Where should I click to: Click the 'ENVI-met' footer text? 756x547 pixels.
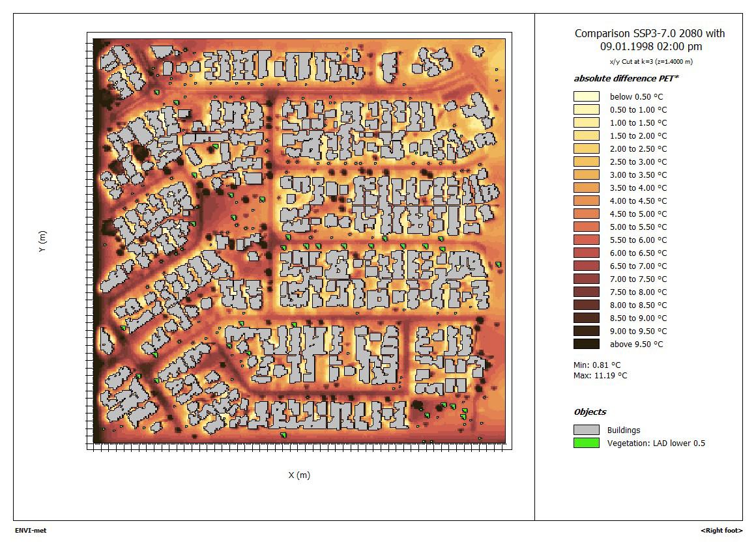[x=31, y=531]
